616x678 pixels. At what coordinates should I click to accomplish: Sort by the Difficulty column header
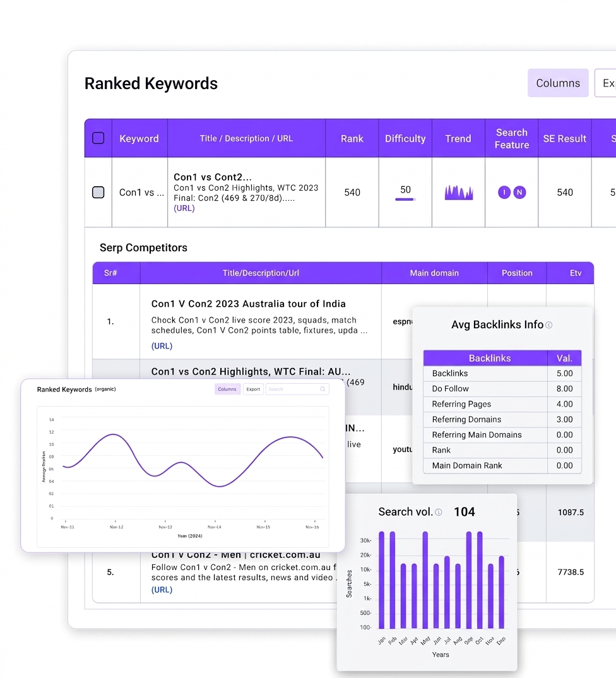[405, 138]
